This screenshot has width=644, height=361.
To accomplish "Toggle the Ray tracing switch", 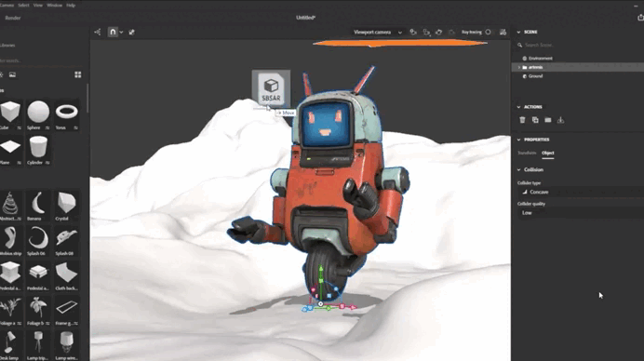I will (x=488, y=32).
